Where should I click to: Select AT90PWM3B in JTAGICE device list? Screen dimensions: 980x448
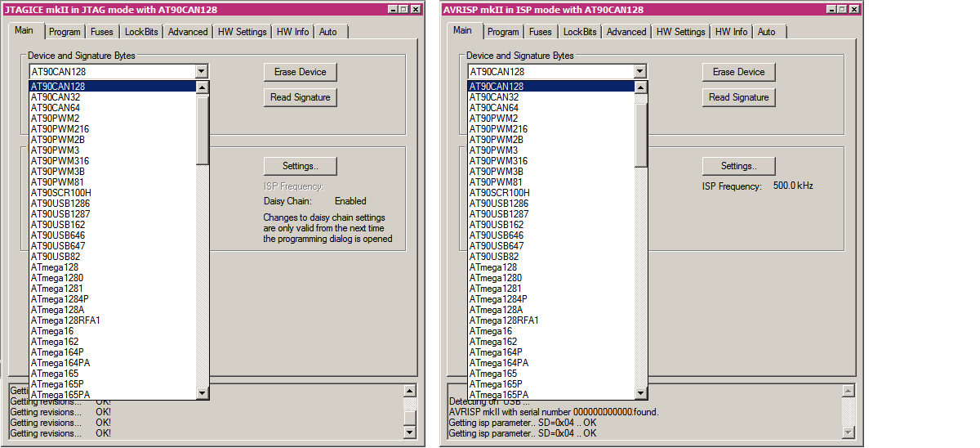pos(113,172)
